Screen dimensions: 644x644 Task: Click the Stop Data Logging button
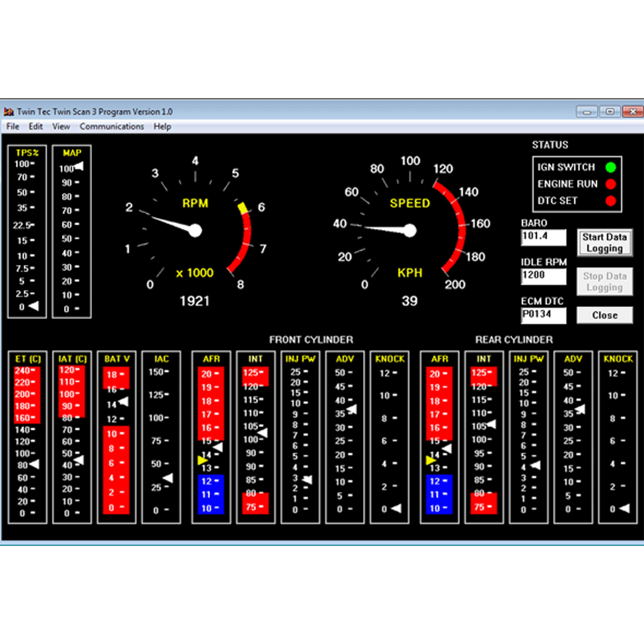604,282
